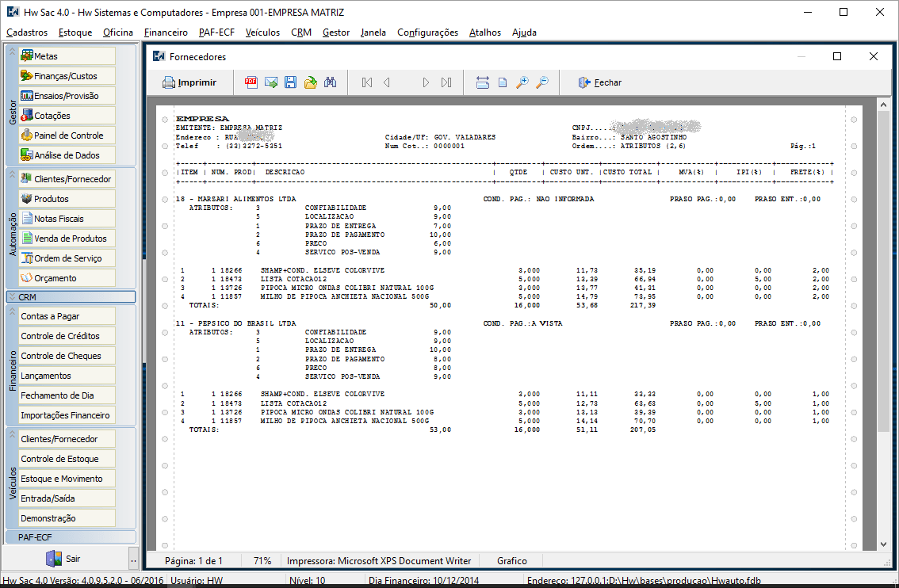Go to next page arrow

(x=426, y=82)
